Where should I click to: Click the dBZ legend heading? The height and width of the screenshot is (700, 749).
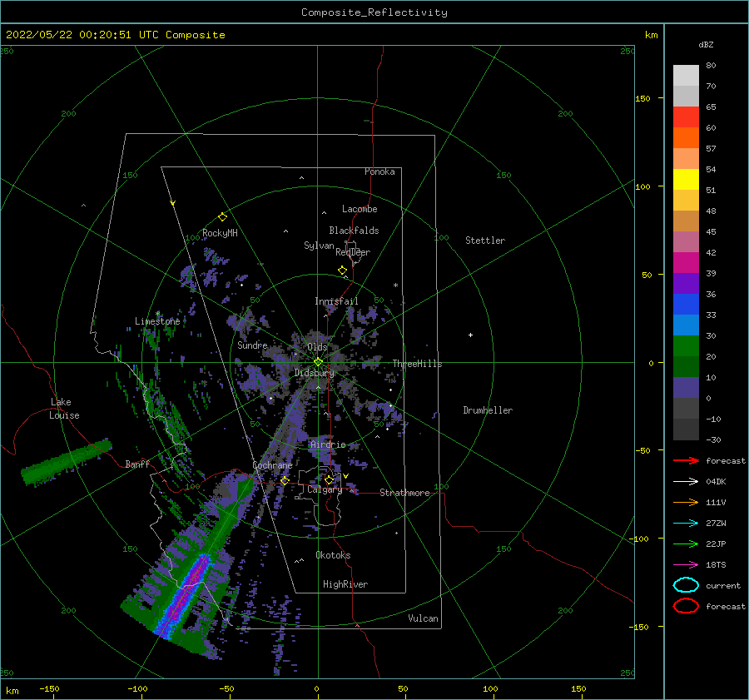click(706, 45)
